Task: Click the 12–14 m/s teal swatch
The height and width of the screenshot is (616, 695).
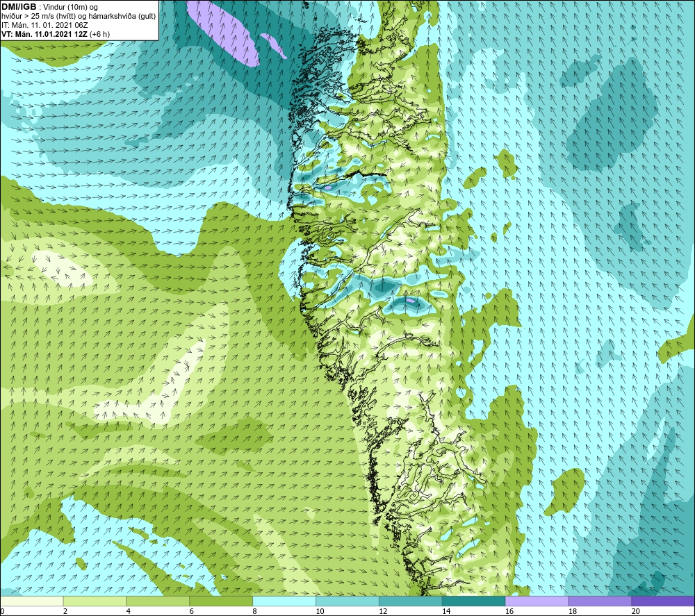Action: (x=411, y=601)
